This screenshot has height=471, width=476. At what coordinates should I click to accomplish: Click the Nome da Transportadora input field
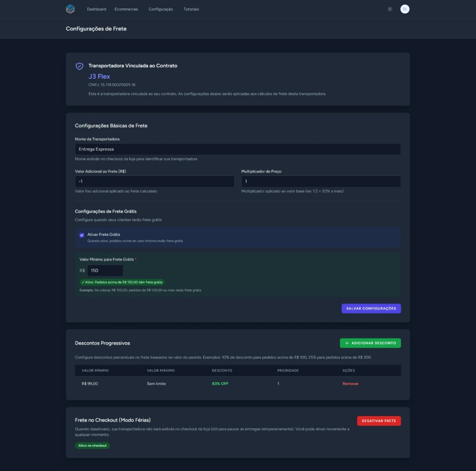(x=238, y=149)
